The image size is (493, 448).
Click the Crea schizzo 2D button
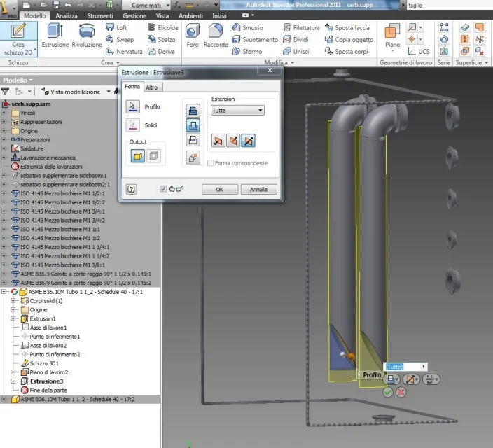pyautogui.click(x=18, y=39)
